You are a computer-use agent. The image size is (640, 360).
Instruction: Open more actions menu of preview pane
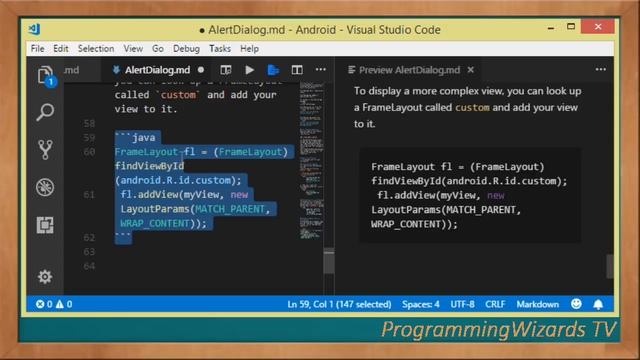(600, 69)
